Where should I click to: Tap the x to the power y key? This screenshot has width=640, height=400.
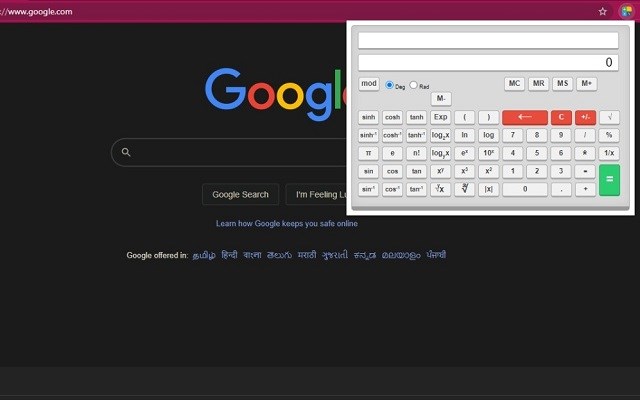[440, 171]
